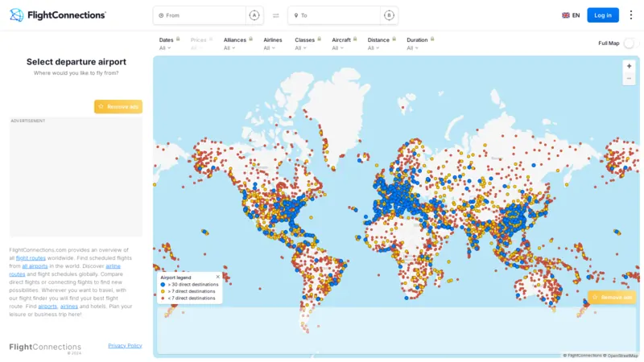Click the yellow dot in the airport legend
Image resolution: width=644 pixels, height=362 pixels.
tap(163, 291)
